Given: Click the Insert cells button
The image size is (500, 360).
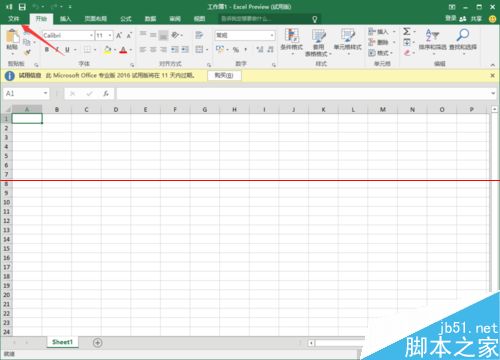Looking at the screenshot, I should 378,32.
